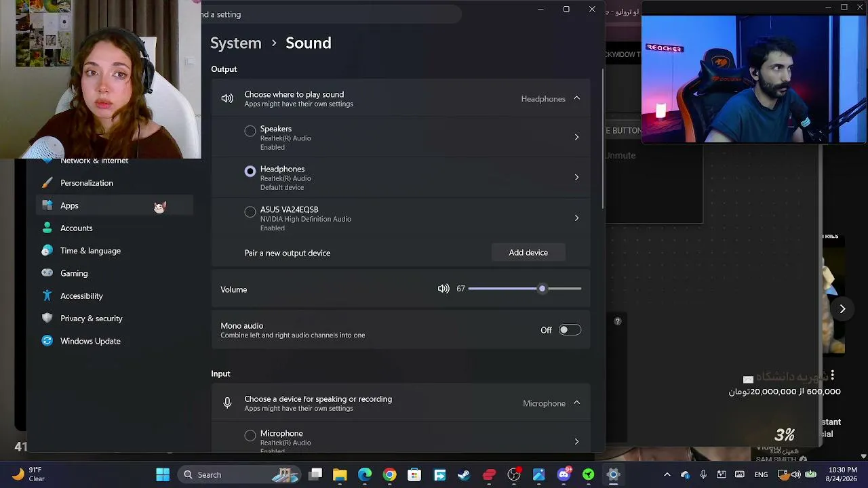This screenshot has width=868, height=488.
Task: Select ASUS VA24EQSB as output device
Action: [x=250, y=212]
